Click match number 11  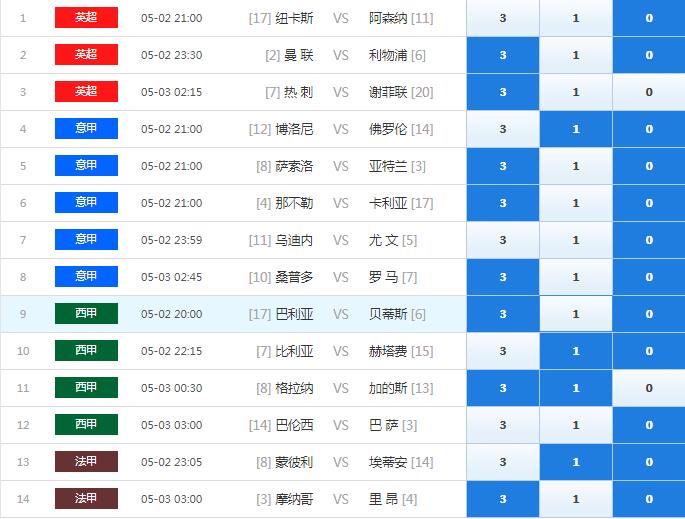pos(23,388)
